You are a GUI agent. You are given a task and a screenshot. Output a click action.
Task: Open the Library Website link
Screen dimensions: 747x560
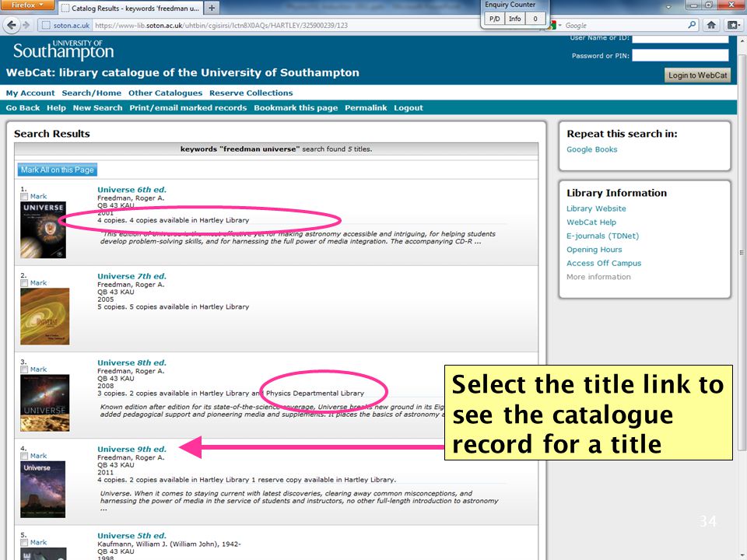click(596, 208)
